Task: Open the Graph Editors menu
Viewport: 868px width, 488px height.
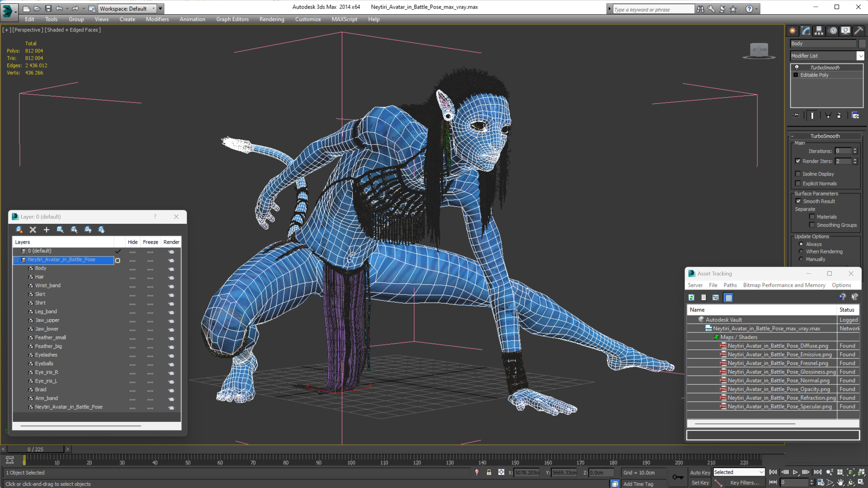Action: (x=232, y=19)
